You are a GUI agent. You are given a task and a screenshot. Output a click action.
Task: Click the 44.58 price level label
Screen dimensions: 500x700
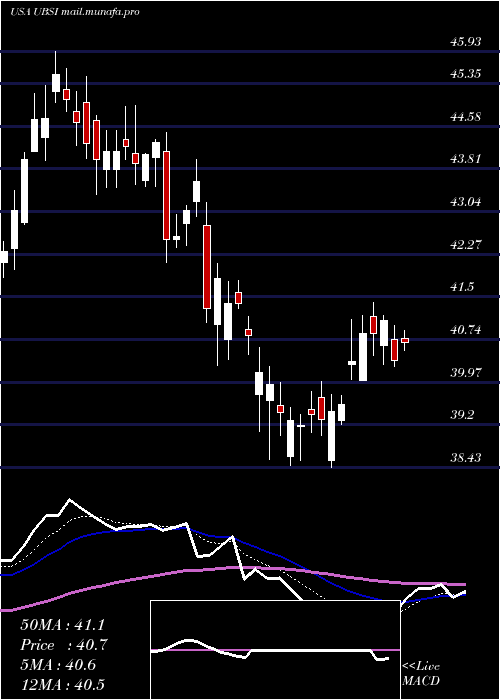pyautogui.click(x=466, y=117)
